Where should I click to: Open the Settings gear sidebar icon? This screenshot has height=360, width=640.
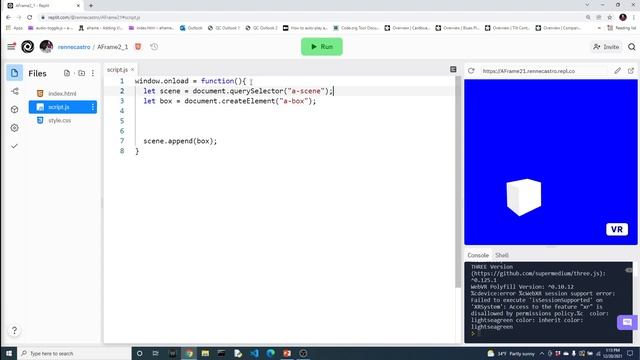tap(15, 128)
